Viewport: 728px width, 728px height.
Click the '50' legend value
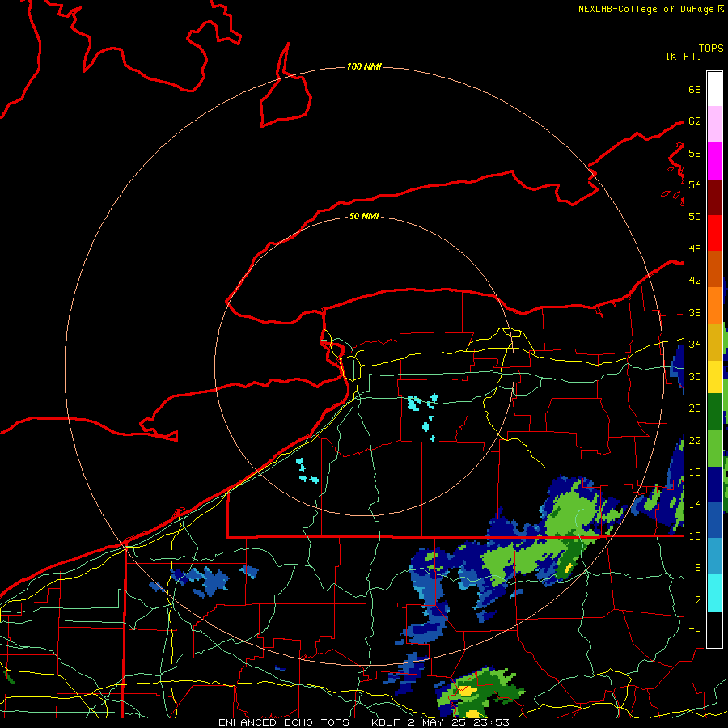695,217
